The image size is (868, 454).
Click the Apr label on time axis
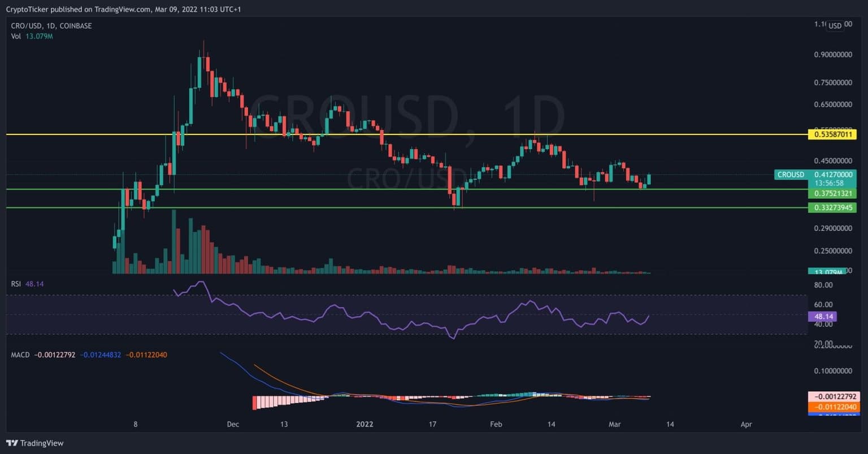point(746,425)
